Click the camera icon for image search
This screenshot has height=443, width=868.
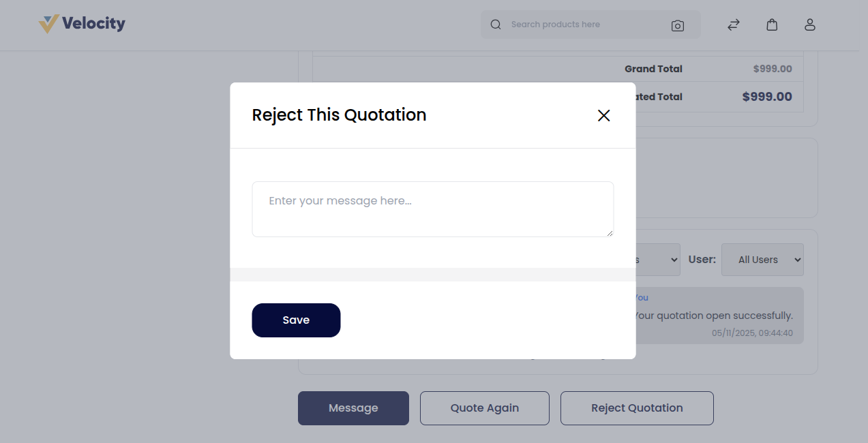[x=678, y=25]
